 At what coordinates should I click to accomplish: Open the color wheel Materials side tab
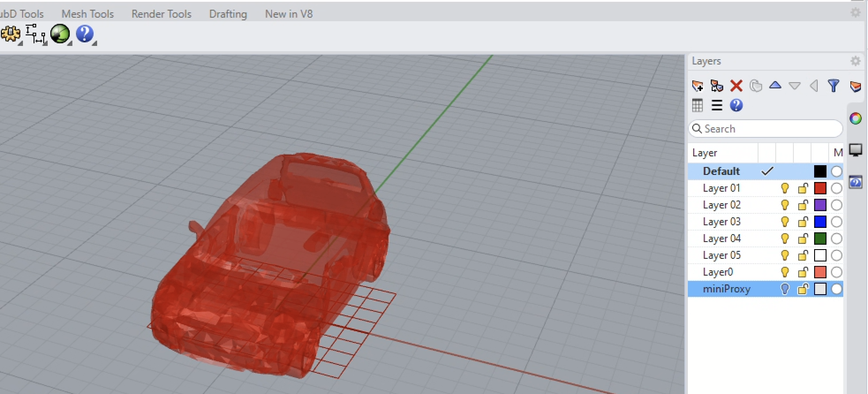point(856,118)
